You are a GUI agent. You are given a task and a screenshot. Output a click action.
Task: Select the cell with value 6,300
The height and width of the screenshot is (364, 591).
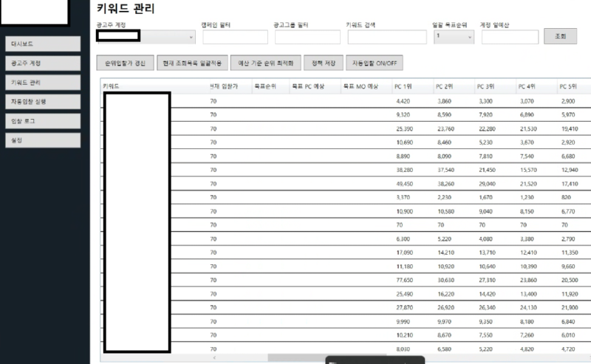pos(403,239)
